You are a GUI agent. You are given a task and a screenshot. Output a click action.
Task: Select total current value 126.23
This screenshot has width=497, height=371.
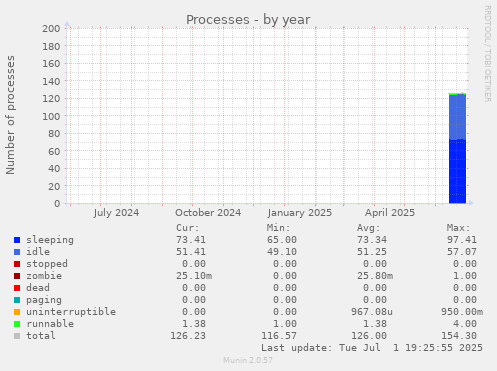coord(188,336)
